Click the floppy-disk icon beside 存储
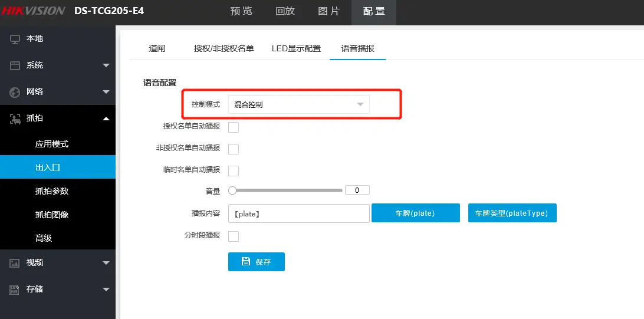This screenshot has height=319, width=644. coord(15,290)
